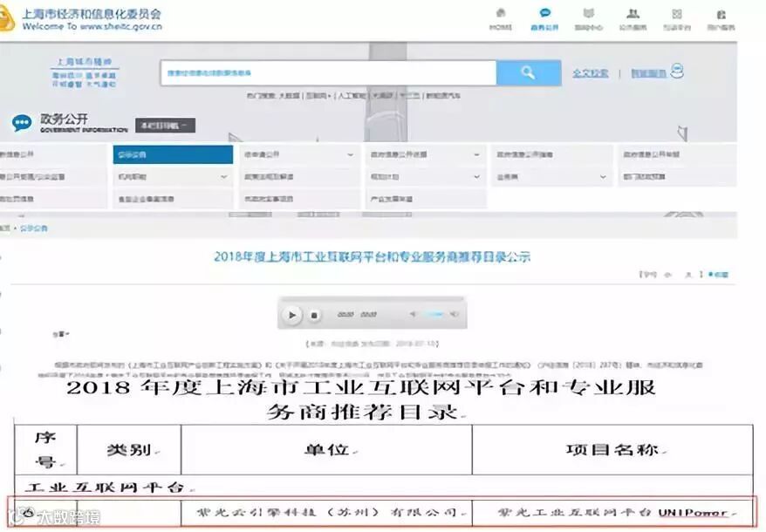This screenshot has width=766, height=532.
Task: Select the highlighted blue 公示公告 menu item
Action: point(173,154)
